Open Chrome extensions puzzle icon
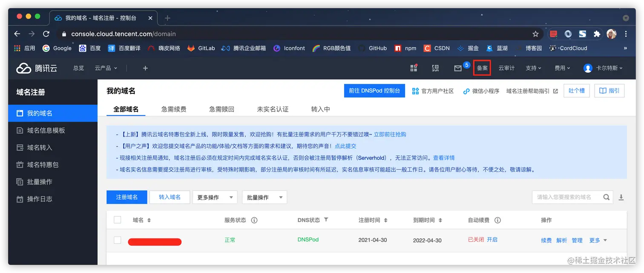644x273 pixels. tap(597, 34)
